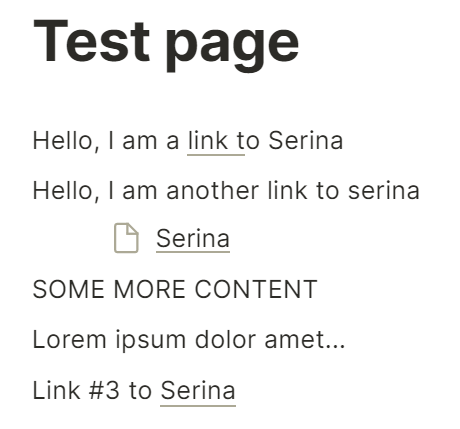Click the page icon beside Serina
Screen dimensions: 460x429
click(x=126, y=238)
